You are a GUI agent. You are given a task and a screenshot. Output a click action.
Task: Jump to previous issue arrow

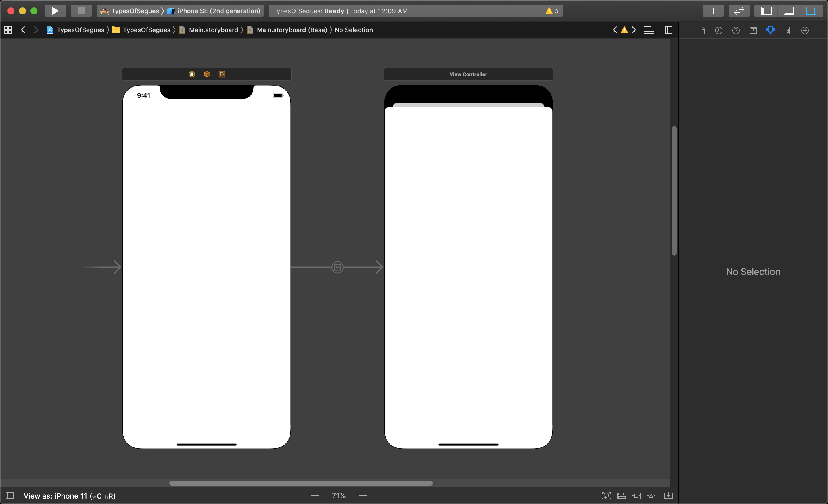(x=615, y=30)
